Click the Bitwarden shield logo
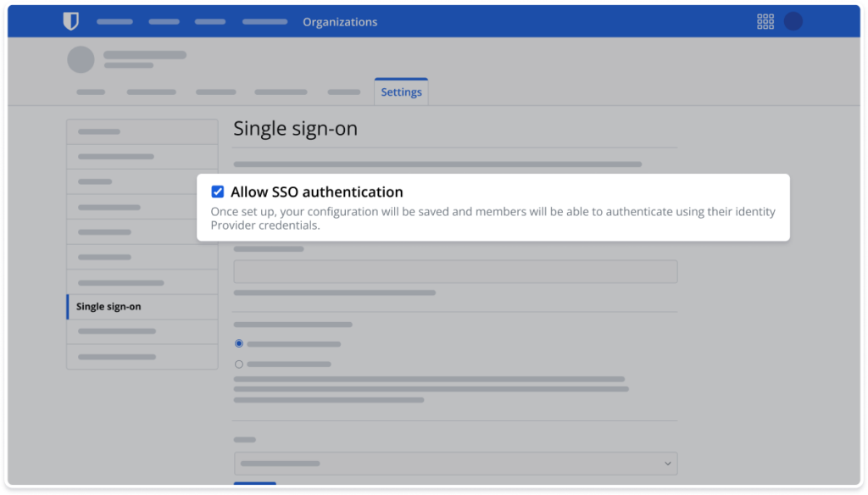This screenshot has width=868, height=495. point(71,21)
